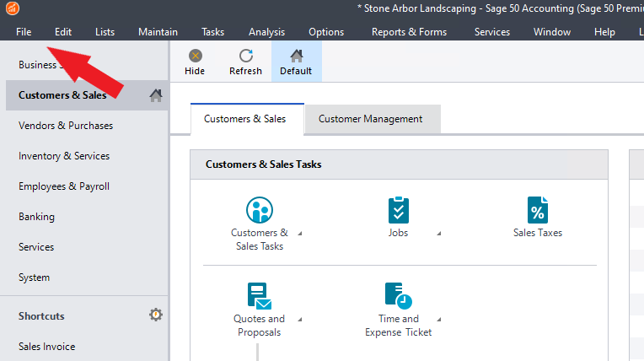
Task: Open the Sales Invoice shortcut
Action: [x=47, y=347]
